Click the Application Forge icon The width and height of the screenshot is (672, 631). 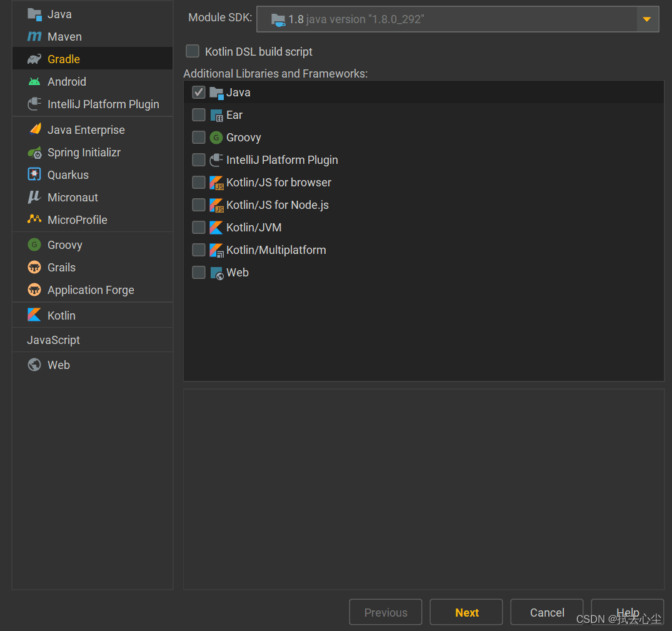pyautogui.click(x=34, y=290)
